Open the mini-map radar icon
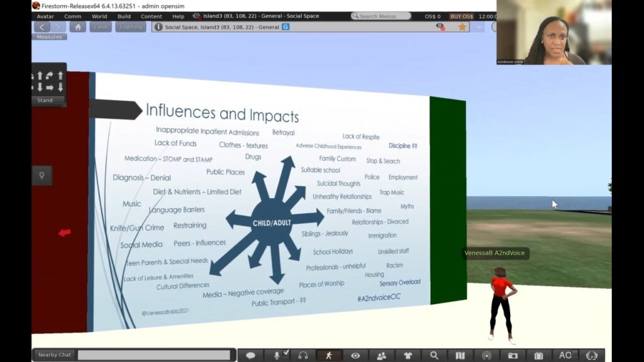644x362 pixels. pos(487,356)
